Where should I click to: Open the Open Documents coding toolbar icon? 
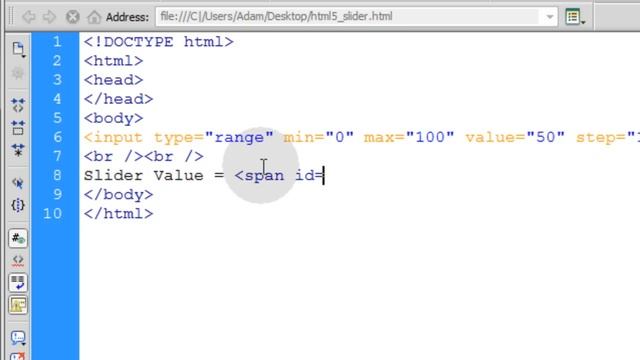[18, 49]
